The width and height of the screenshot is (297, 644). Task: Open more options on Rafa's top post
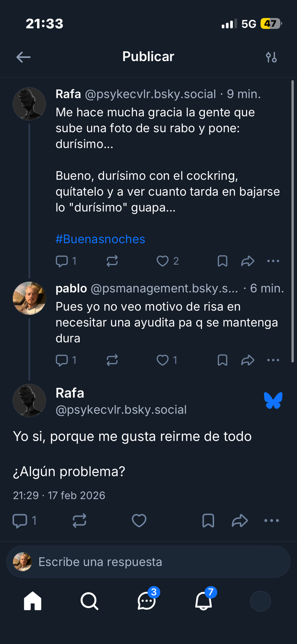(273, 261)
